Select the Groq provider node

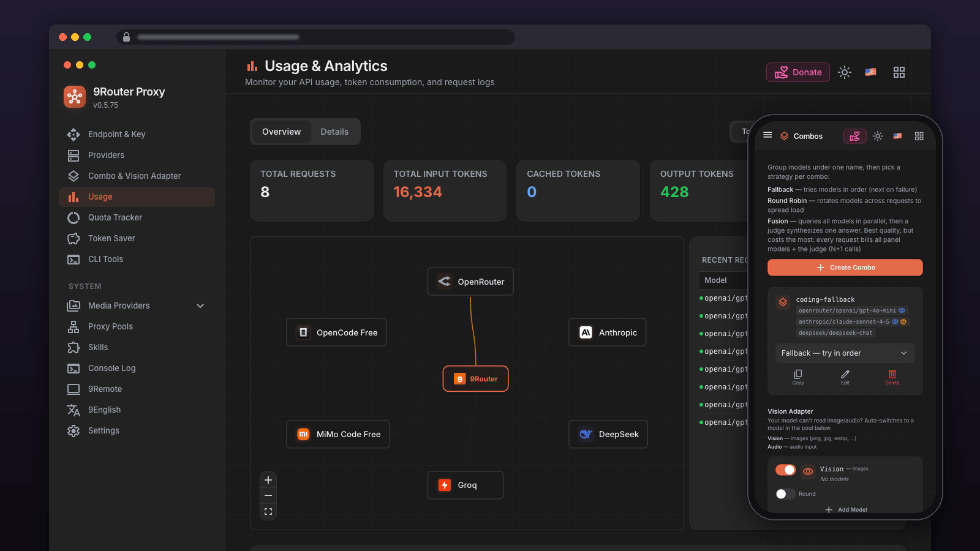466,485
